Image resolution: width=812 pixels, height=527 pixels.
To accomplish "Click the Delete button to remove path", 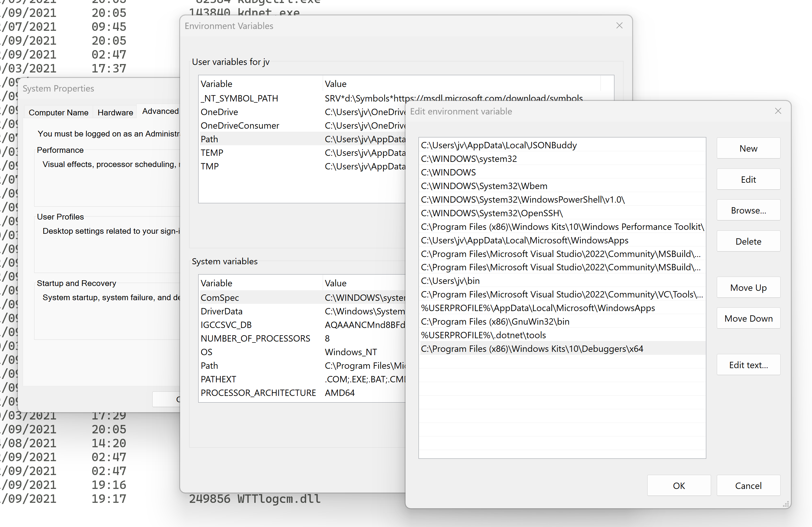I will pyautogui.click(x=748, y=241).
